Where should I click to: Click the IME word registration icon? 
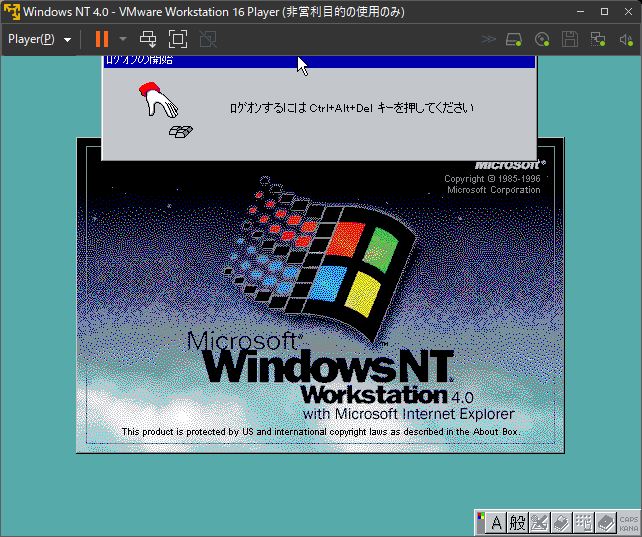coord(562,523)
